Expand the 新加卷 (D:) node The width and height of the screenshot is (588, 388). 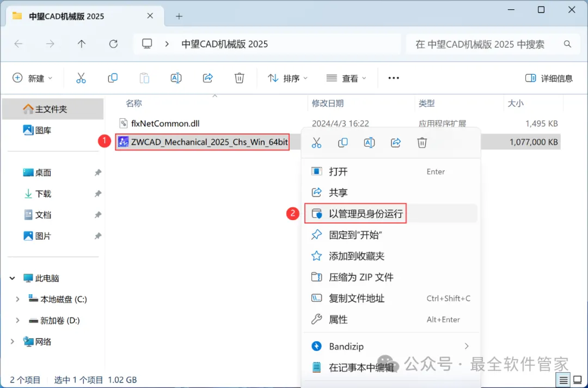pyautogui.click(x=17, y=320)
